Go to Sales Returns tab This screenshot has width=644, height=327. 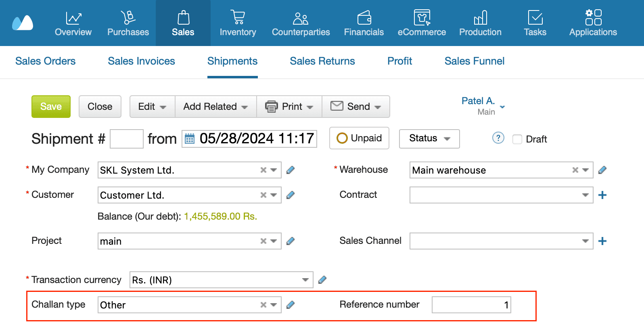[322, 61]
